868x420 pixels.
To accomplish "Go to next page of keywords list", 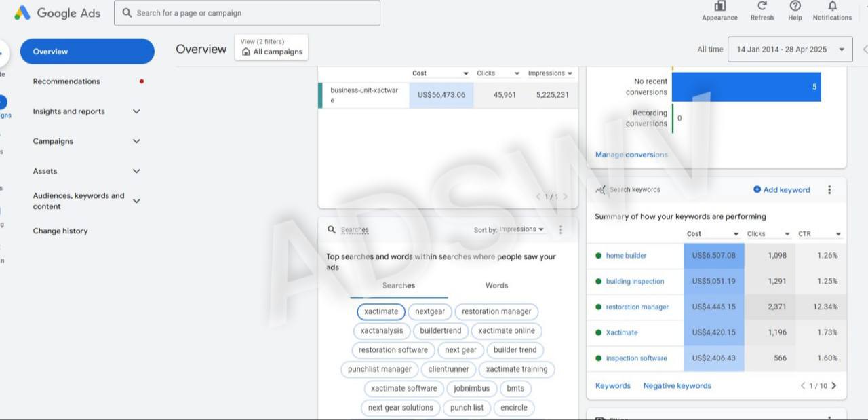I will pos(834,386).
